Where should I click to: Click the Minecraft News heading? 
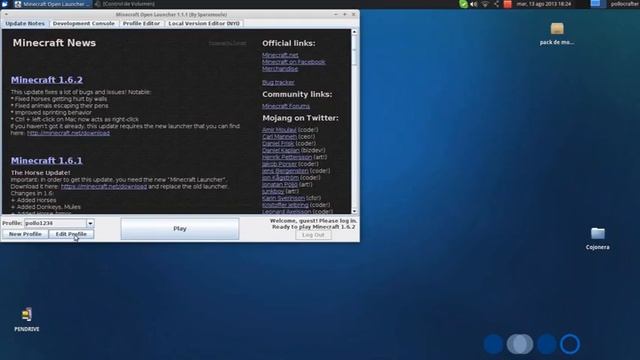(54, 43)
